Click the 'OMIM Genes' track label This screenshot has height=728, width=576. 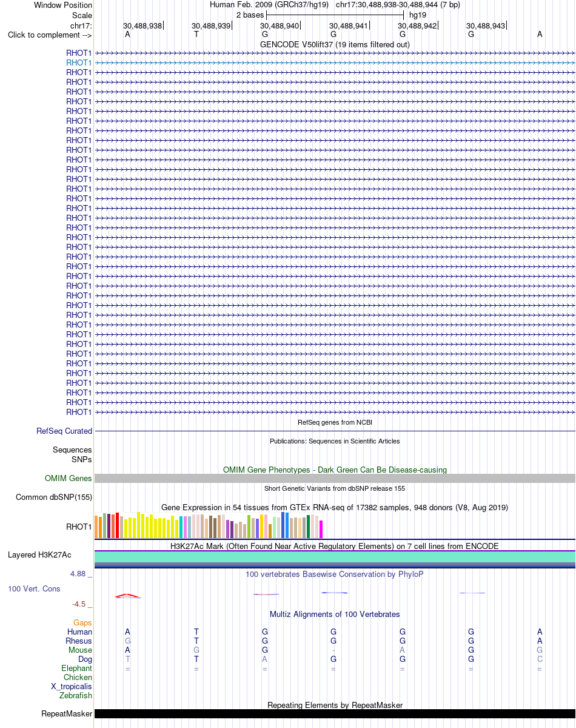pyautogui.click(x=69, y=479)
